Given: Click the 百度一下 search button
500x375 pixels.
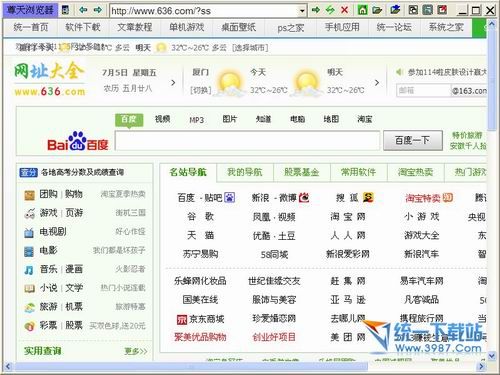Looking at the screenshot, I should (413, 140).
